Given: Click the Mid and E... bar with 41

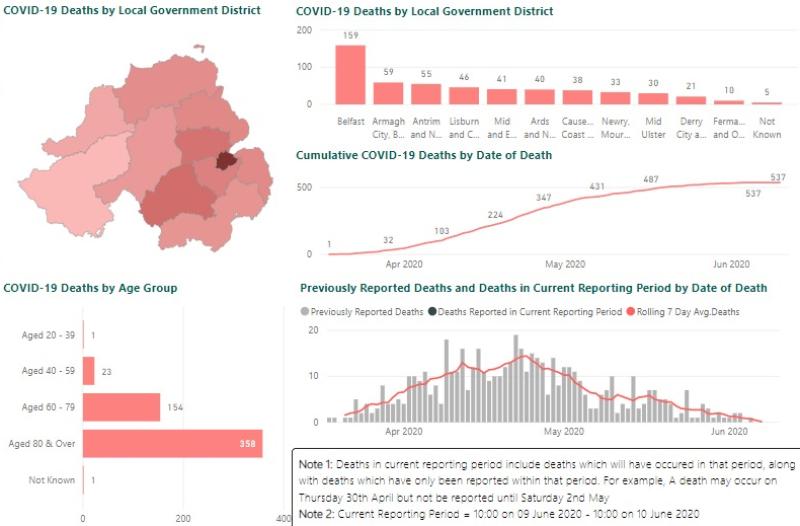Looking at the screenshot, I should 502,97.
